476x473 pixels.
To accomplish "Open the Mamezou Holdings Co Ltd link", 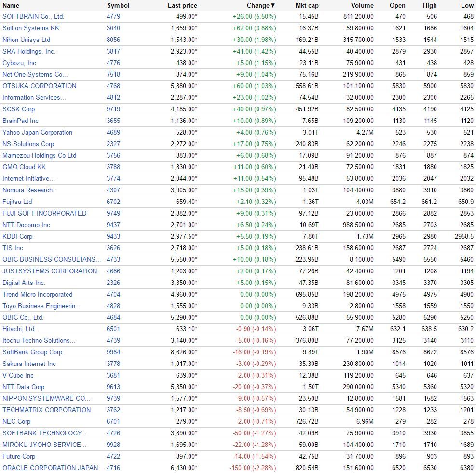I will click(x=39, y=155).
